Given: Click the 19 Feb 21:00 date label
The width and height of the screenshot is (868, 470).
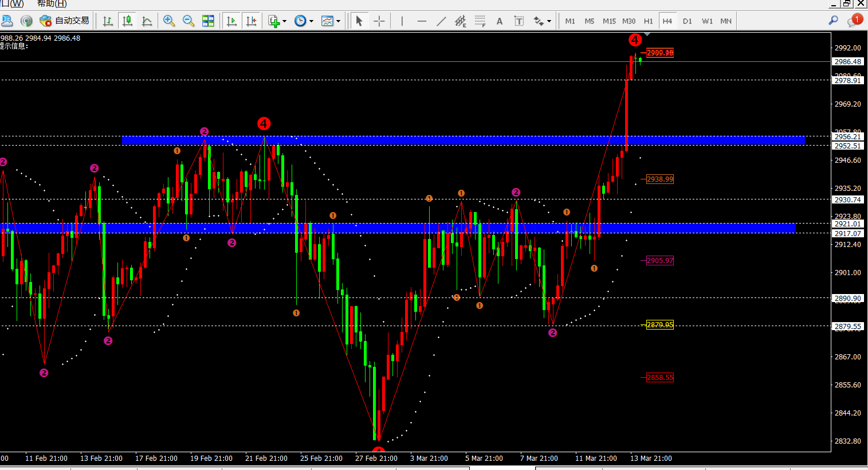Looking at the screenshot, I should pos(211,459).
